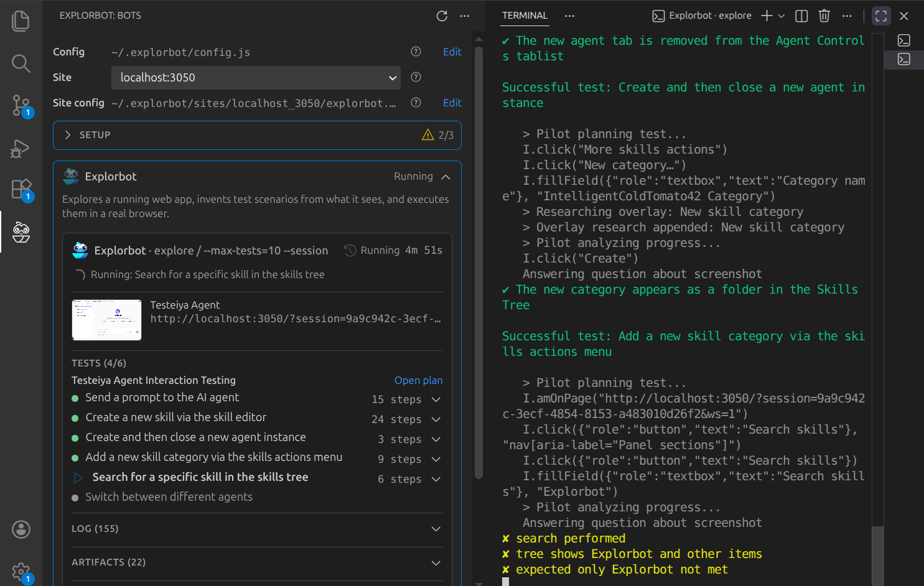Collapse the Explorbot bot card
Screen dimensions: 924x586
click(446, 177)
